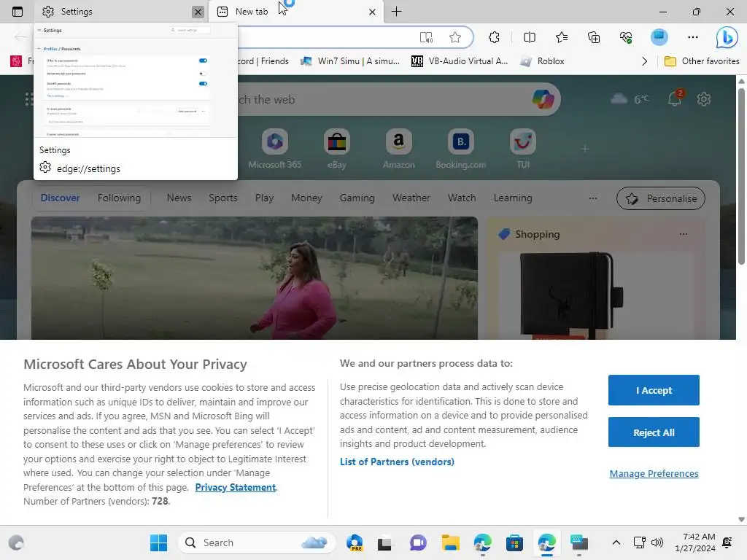Add a quick link with plus
The height and width of the screenshot is (560, 747).
pos(584,149)
